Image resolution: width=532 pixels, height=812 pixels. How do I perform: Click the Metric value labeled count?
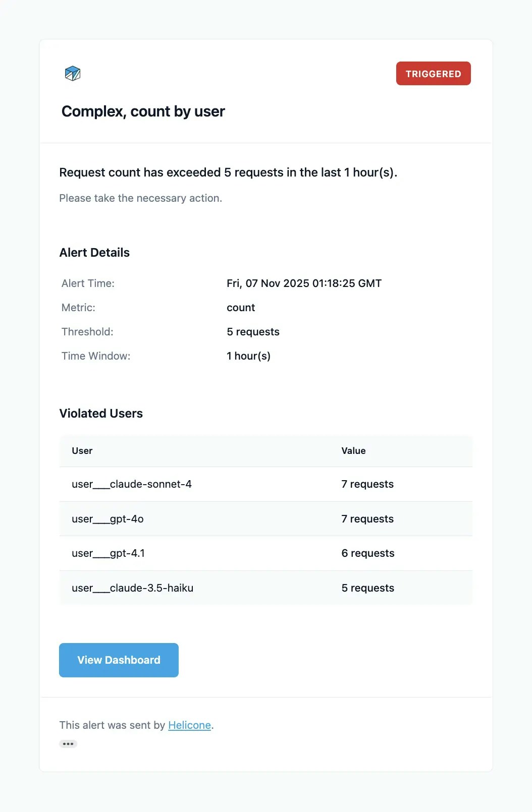coord(241,307)
